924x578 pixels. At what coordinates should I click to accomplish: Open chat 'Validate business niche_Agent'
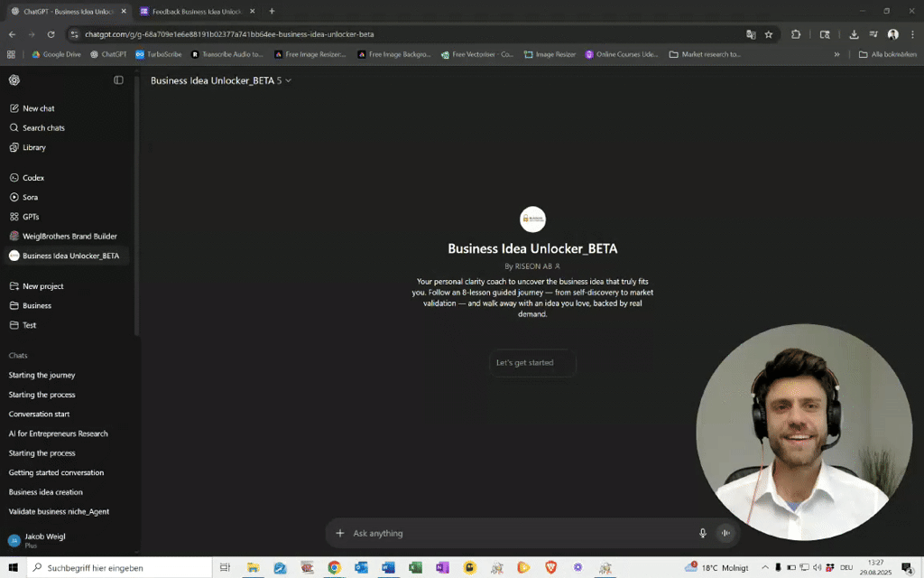59,511
